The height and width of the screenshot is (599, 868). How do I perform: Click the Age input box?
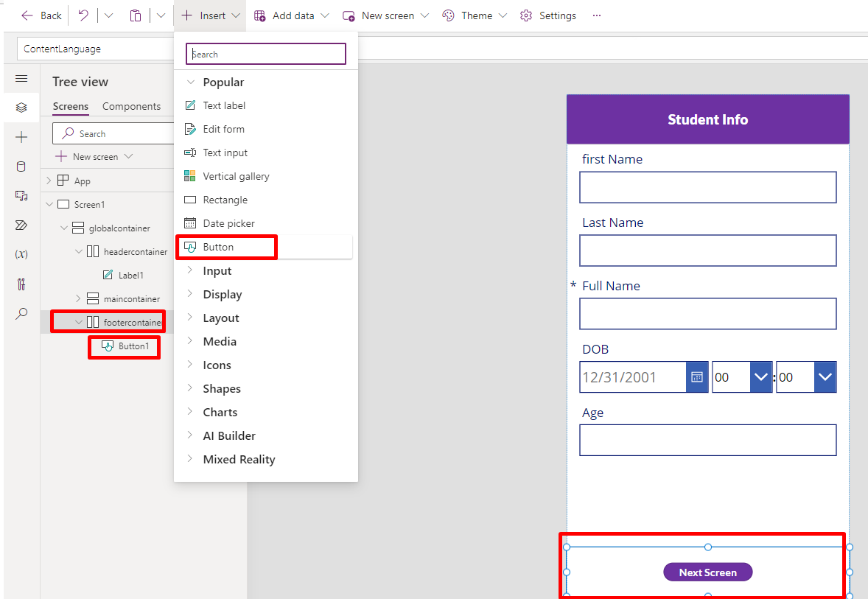(x=707, y=440)
